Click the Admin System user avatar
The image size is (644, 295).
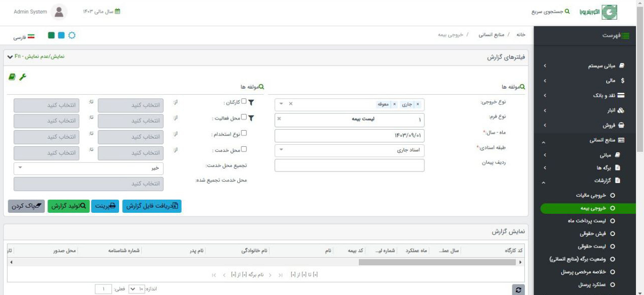coord(59,12)
